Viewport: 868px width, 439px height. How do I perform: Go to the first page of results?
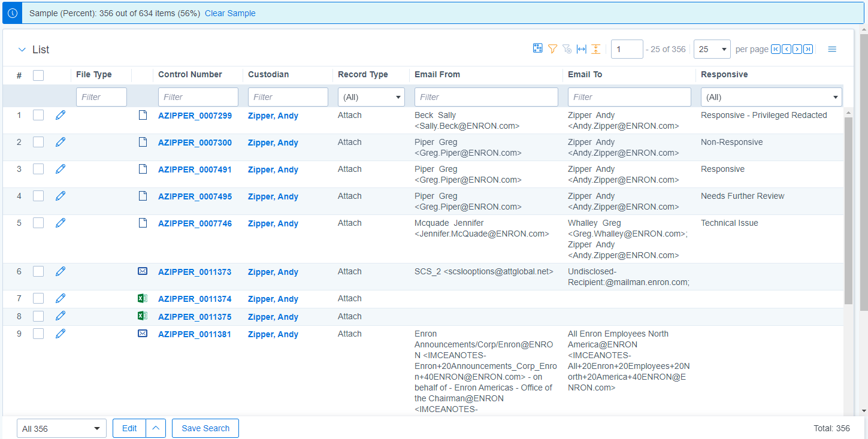click(776, 49)
